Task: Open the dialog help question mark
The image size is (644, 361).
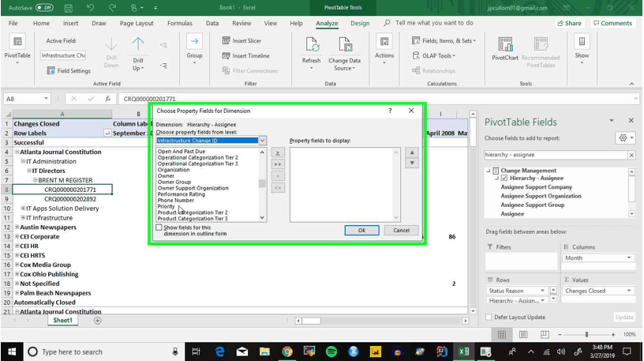Action: [x=390, y=111]
